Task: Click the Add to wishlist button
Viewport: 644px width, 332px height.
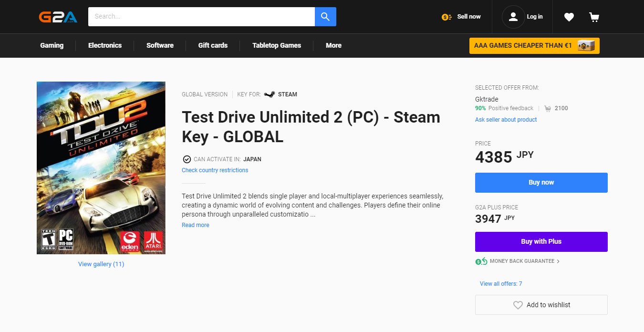Action: pyautogui.click(x=541, y=305)
